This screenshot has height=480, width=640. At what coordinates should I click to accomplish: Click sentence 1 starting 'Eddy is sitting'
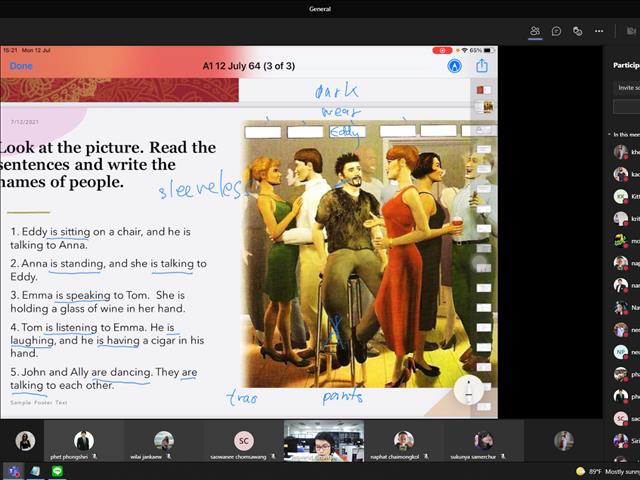pyautogui.click(x=100, y=238)
